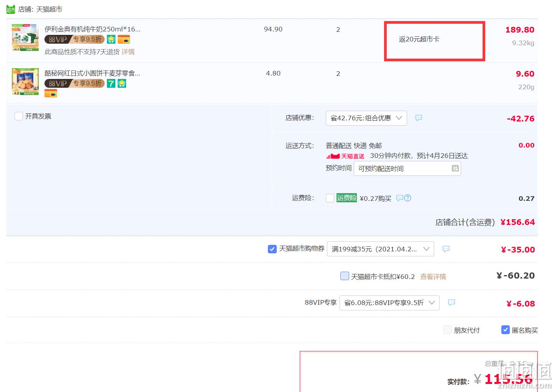Image resolution: width=555 pixels, height=392 pixels.
Task: Click the 返20元超市卡 promotion text
Action: coord(419,39)
